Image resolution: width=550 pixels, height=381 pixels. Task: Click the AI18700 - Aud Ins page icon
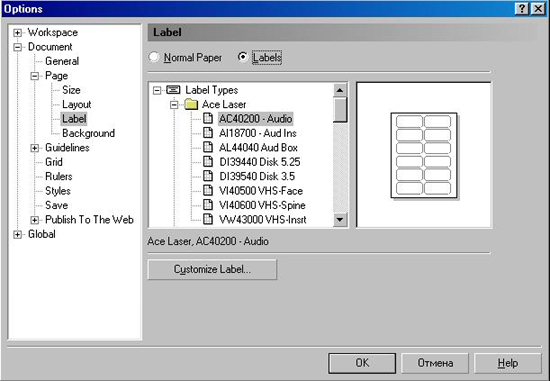208,133
